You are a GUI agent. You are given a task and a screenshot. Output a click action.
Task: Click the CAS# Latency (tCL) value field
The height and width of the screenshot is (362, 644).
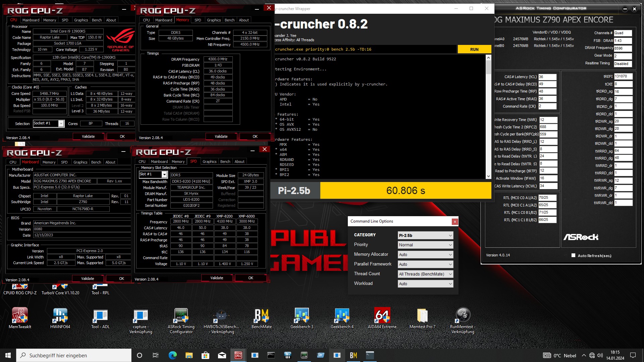point(547,77)
